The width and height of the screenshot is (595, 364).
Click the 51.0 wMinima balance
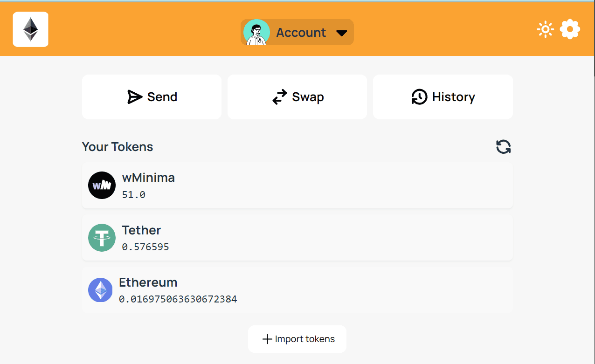point(134,195)
